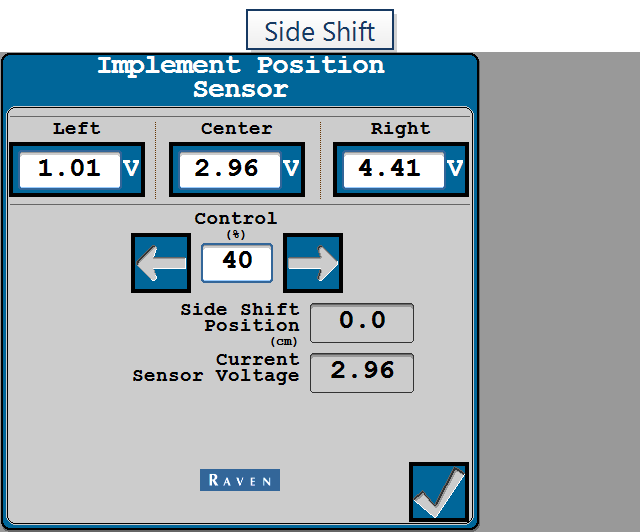Click the V unit beside Center value
640x532 pixels.
coord(291,168)
